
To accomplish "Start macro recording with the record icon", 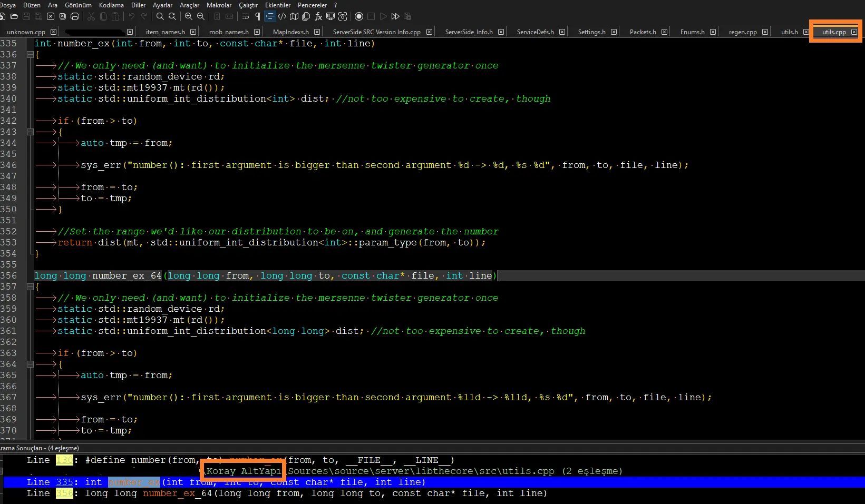I will click(x=359, y=17).
